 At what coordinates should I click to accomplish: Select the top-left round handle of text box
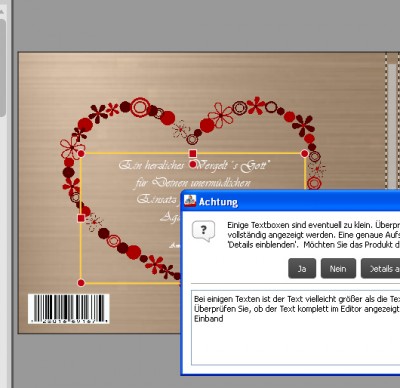tap(81, 154)
